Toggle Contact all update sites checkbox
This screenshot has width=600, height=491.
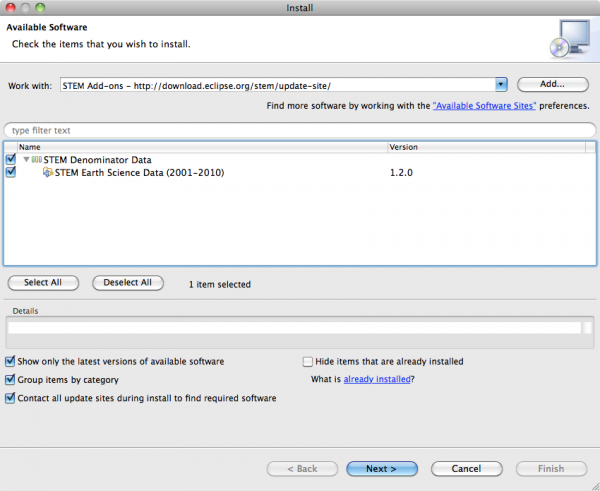coord(11,398)
